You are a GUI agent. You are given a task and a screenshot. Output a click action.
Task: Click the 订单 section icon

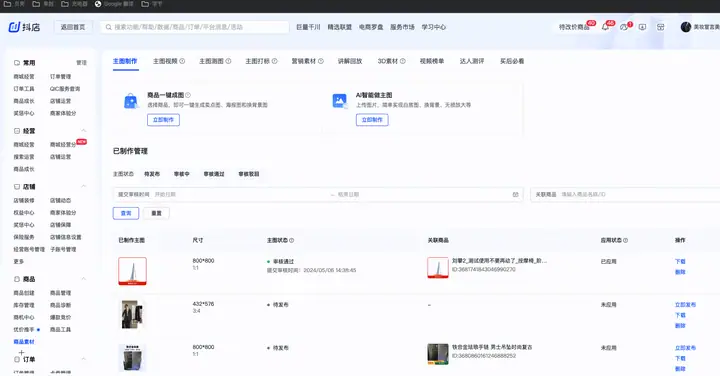(17, 359)
